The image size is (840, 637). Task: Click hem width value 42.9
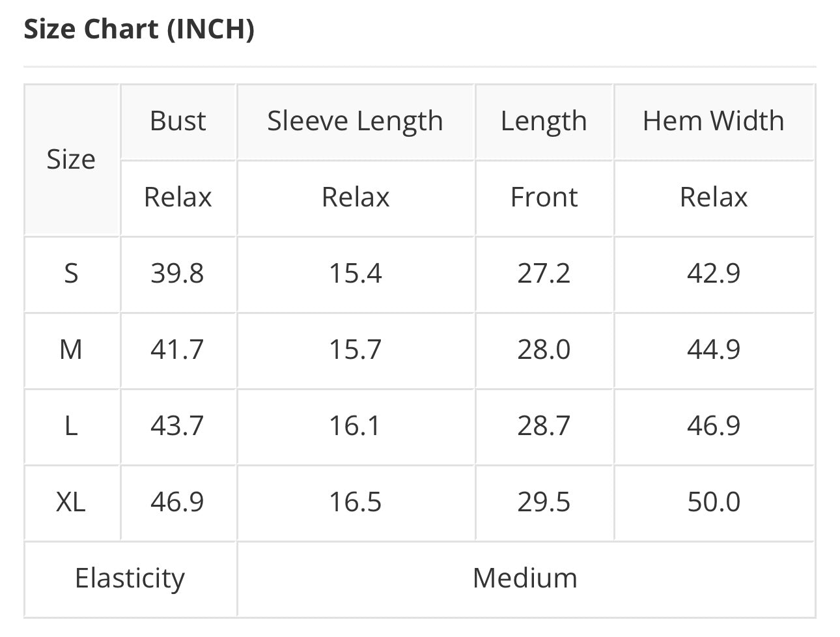click(x=714, y=274)
